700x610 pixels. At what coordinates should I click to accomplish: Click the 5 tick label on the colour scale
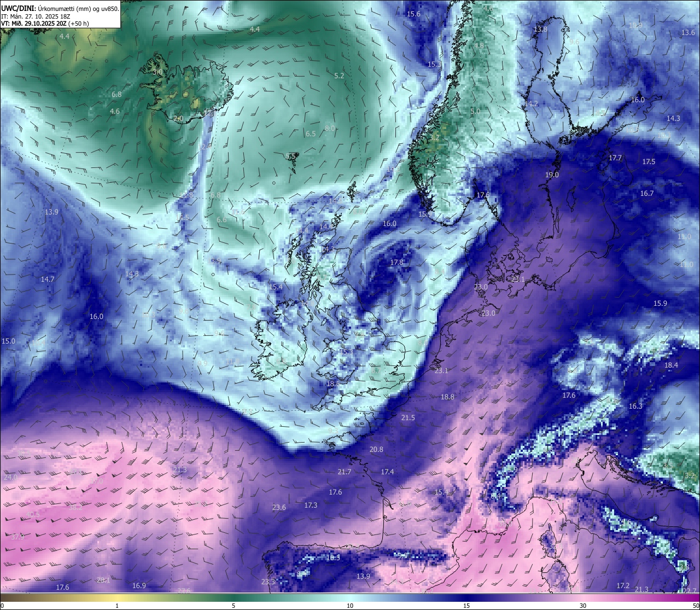click(234, 606)
